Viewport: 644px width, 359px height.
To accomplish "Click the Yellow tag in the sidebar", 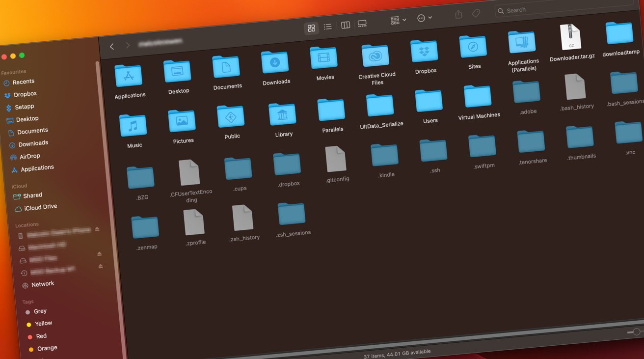I will [x=44, y=323].
